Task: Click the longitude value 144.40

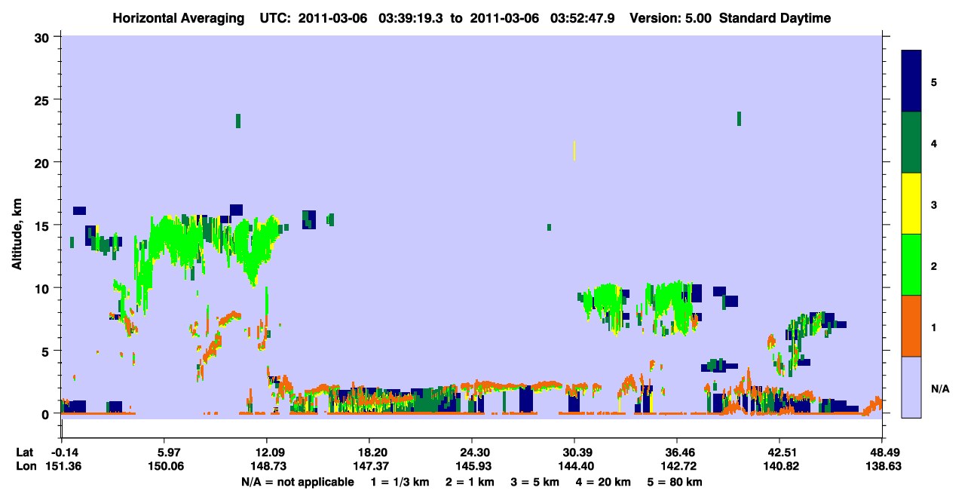Action: click(574, 467)
